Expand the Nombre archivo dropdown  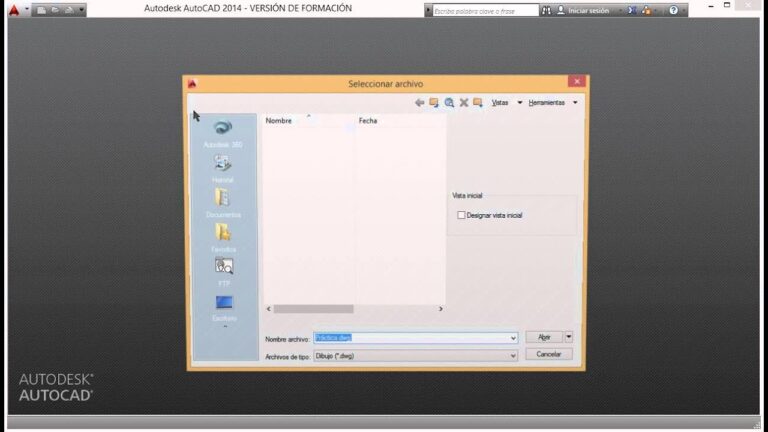pos(513,338)
